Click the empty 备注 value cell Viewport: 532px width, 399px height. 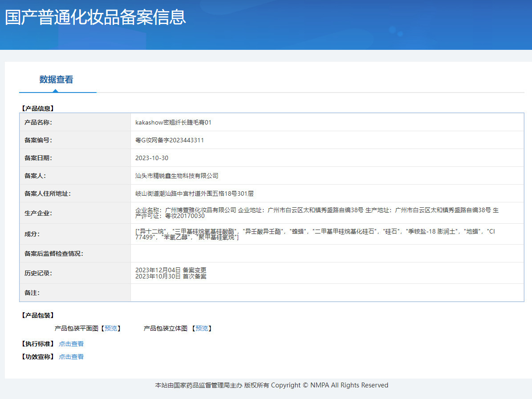[x=327, y=293]
